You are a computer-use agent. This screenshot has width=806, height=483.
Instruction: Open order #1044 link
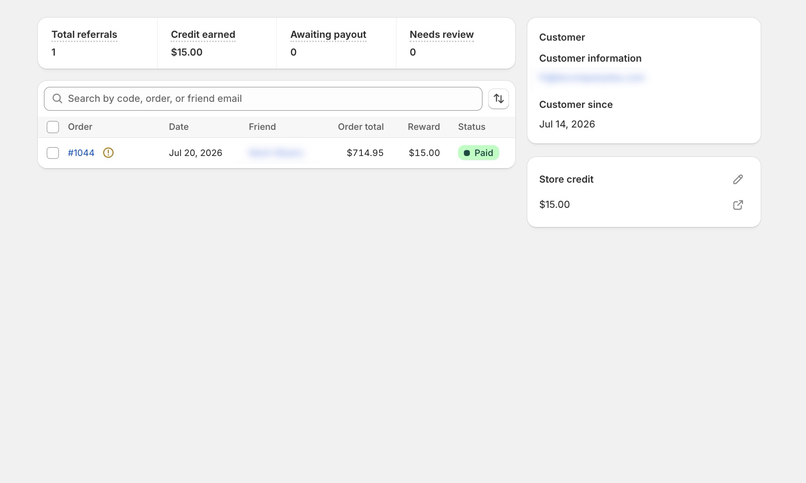tap(81, 153)
